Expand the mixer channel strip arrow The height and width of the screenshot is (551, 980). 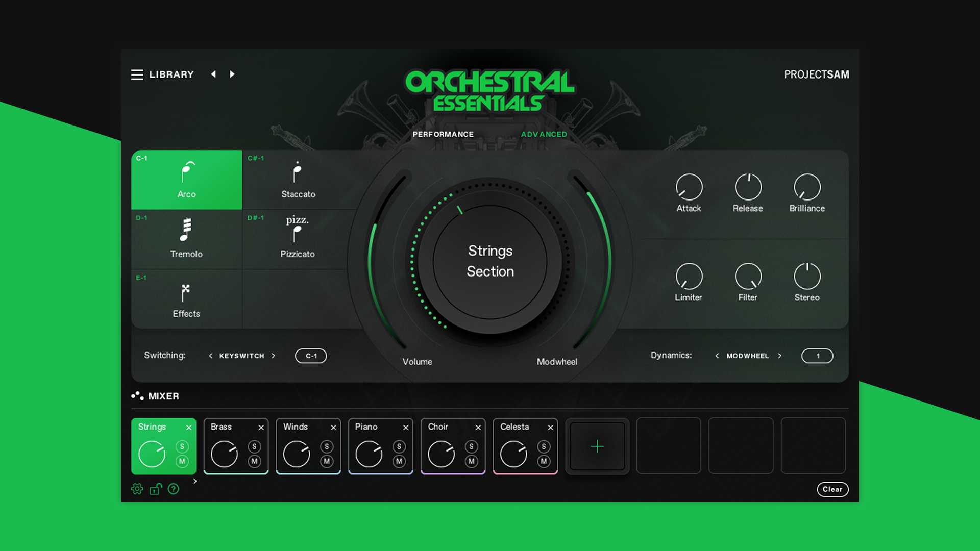[194, 481]
